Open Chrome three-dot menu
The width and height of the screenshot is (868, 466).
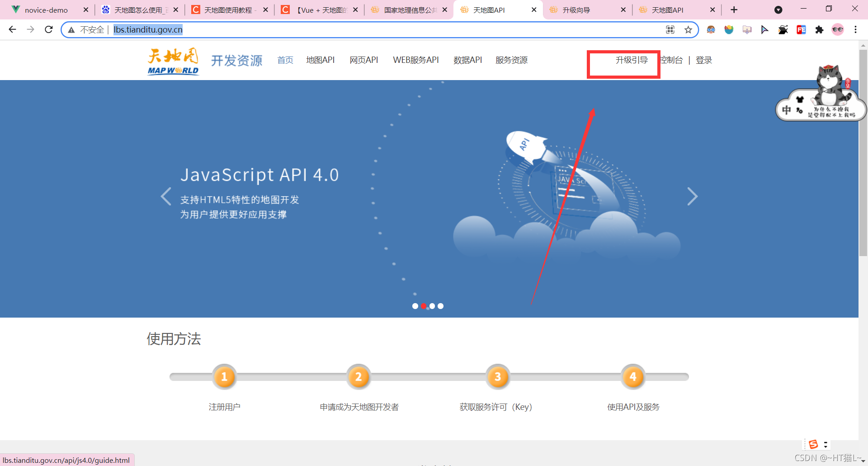[x=855, y=30]
